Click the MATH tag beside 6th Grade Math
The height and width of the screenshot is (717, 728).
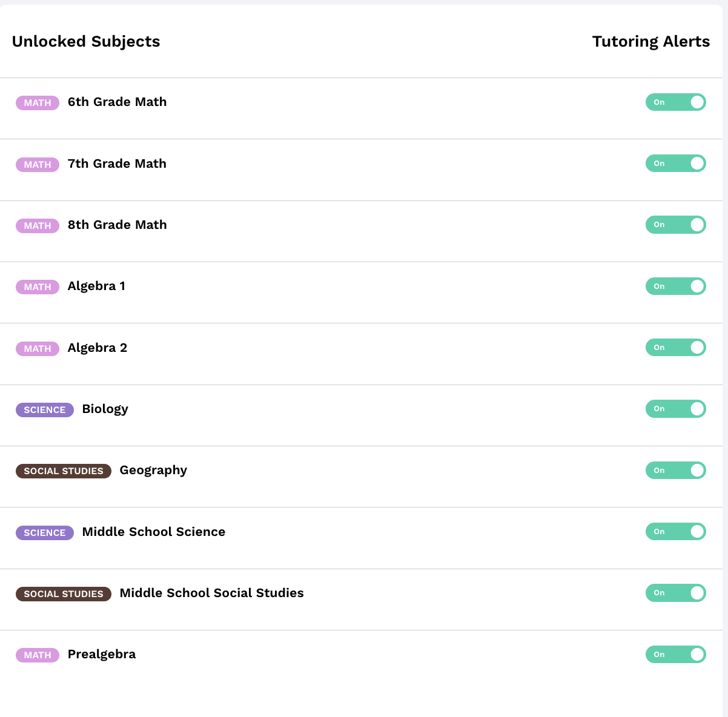tap(38, 103)
